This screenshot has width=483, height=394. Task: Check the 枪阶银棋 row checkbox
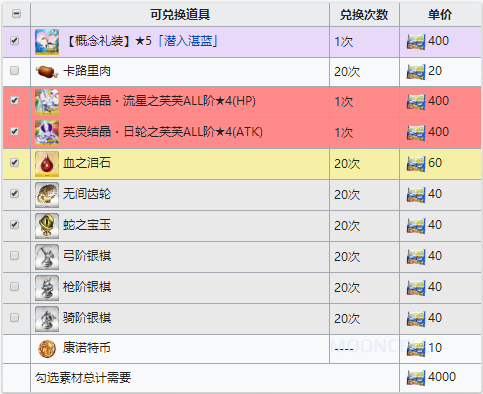[14, 286]
